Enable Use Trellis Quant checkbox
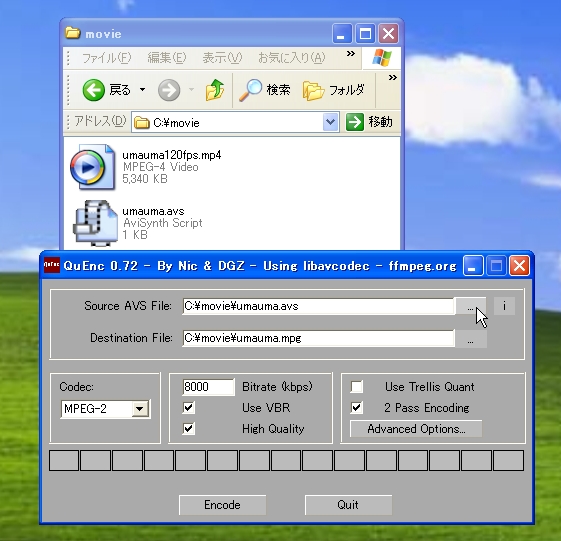 [357, 386]
